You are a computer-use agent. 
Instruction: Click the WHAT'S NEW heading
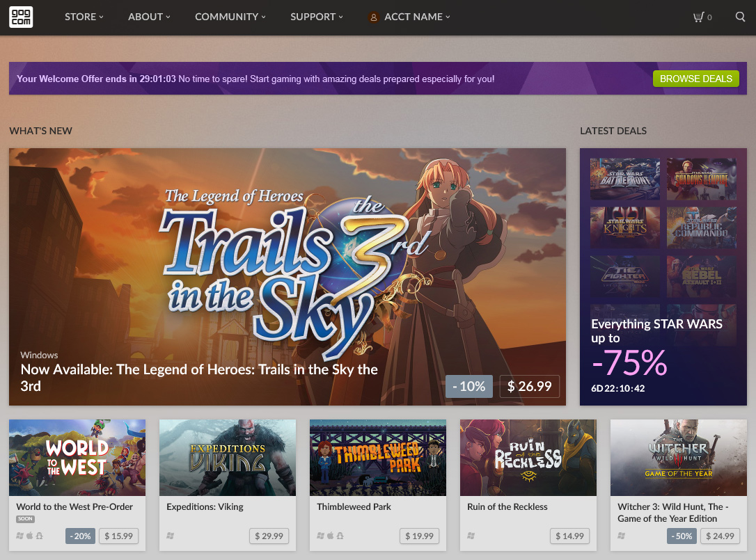coord(40,131)
